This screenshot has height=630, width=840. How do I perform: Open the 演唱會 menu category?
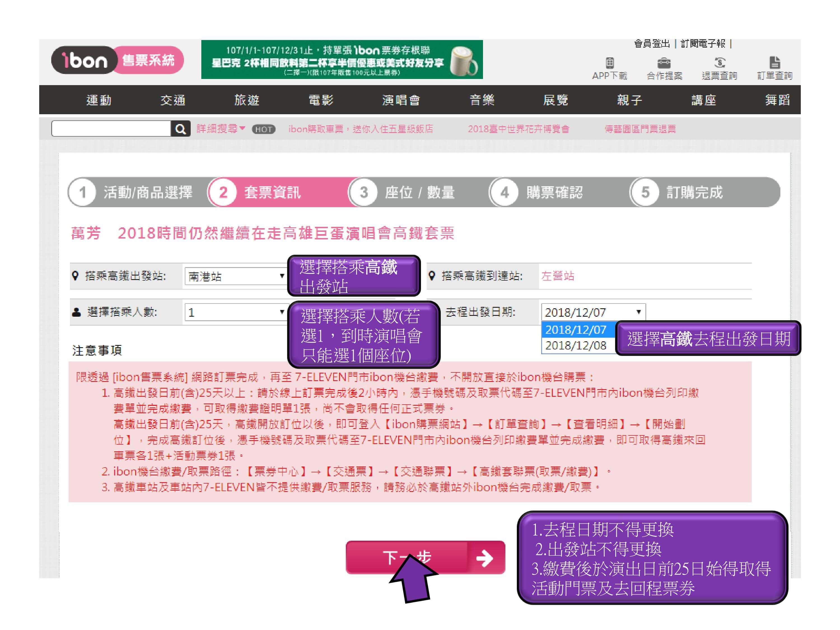pyautogui.click(x=401, y=100)
